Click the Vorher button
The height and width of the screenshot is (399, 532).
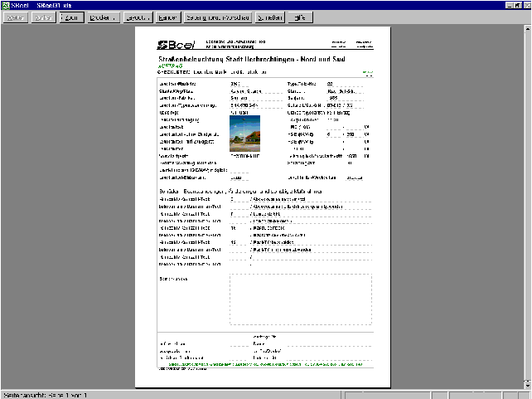[x=43, y=17]
